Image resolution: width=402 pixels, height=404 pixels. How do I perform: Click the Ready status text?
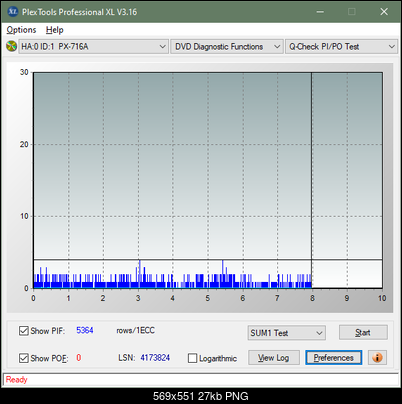16,379
